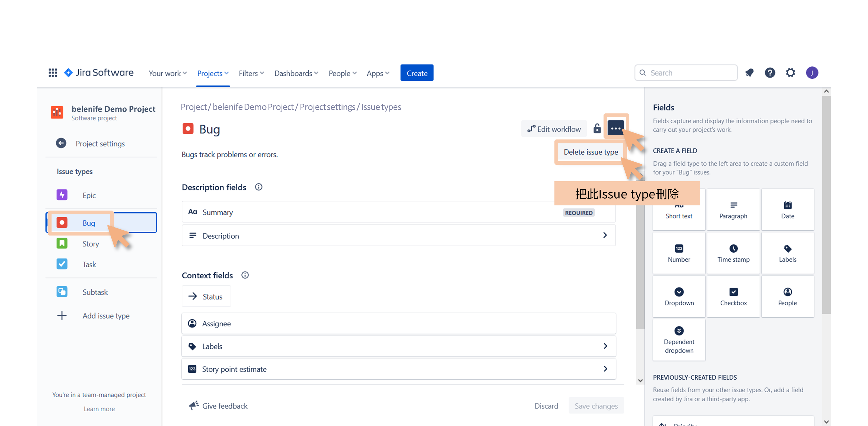Image resolution: width=868 pixels, height=426 pixels.
Task: Choose the People field type
Action: tap(787, 297)
